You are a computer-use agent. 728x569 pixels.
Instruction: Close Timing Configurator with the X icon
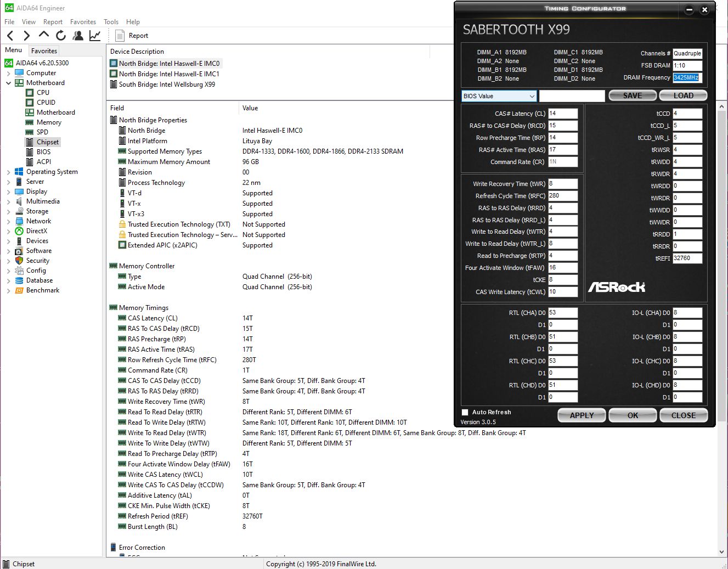(x=705, y=10)
